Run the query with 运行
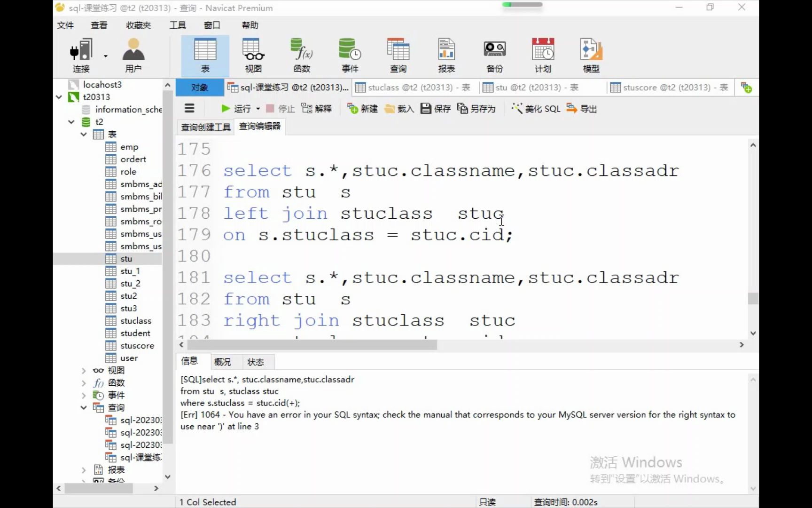The width and height of the screenshot is (812, 508). [237, 108]
